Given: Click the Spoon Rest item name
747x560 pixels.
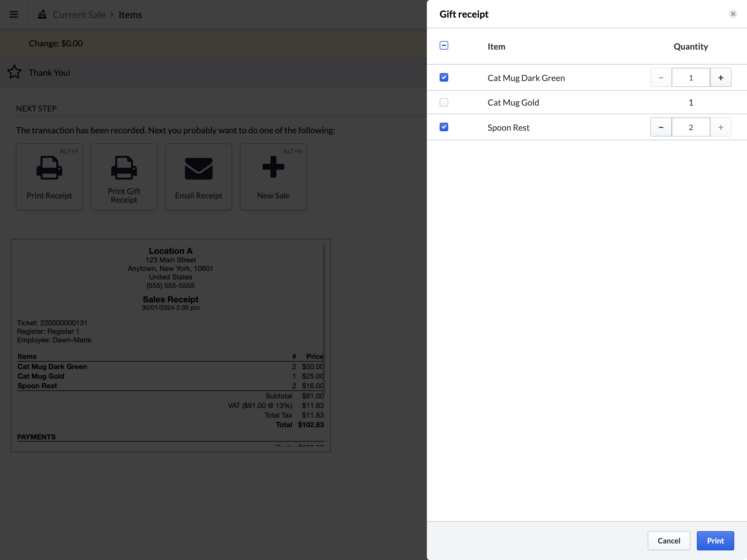Looking at the screenshot, I should tap(508, 127).
